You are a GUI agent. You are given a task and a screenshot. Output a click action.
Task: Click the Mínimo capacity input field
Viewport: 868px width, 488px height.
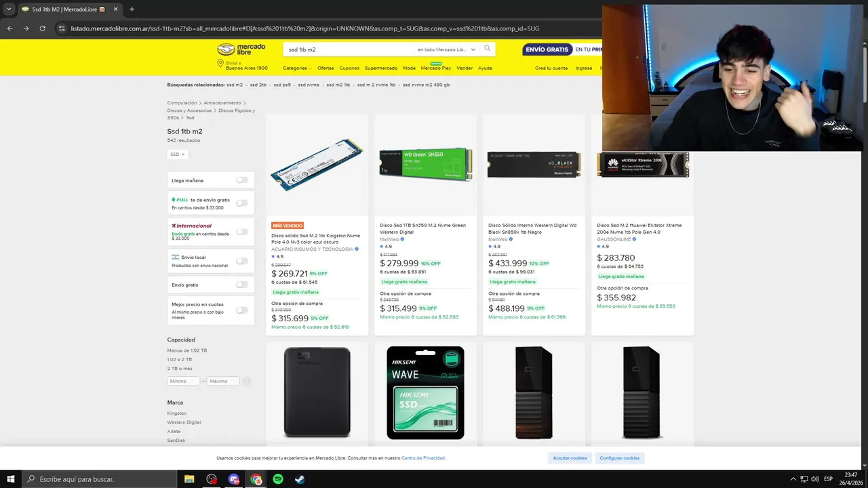point(184,381)
